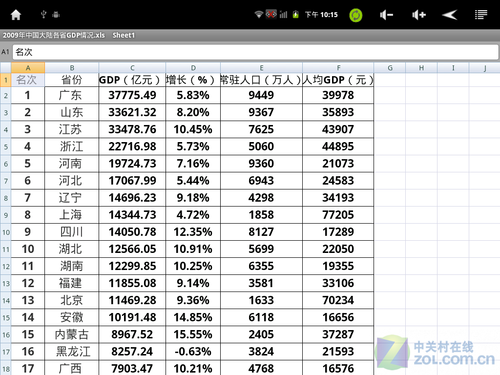This screenshot has width=500, height=375.
Task: Select column G header
Action: [390, 68]
